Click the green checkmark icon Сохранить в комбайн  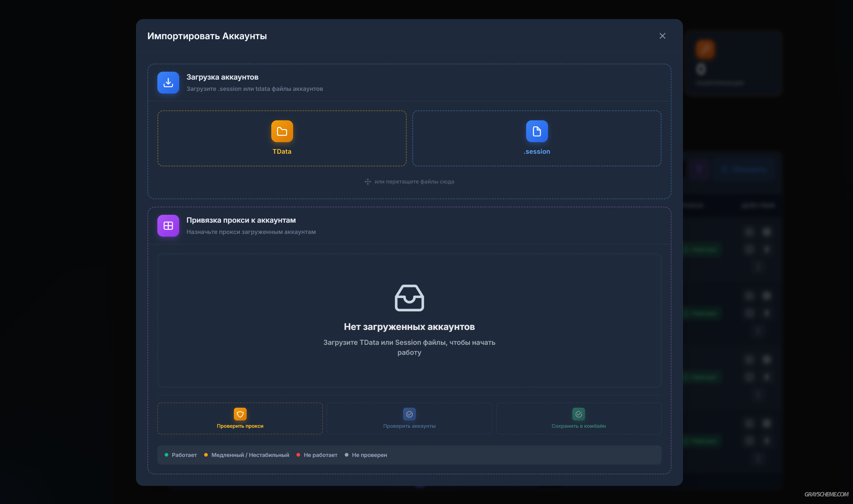pos(578,414)
